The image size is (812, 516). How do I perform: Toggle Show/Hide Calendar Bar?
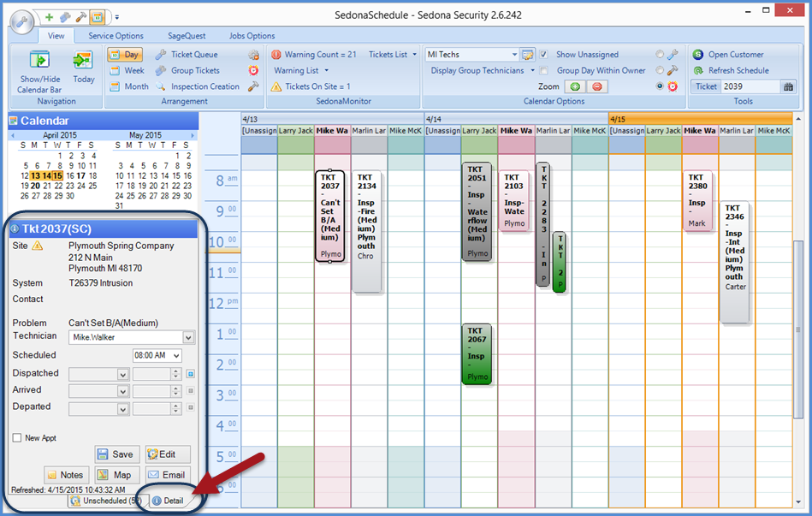pos(39,72)
